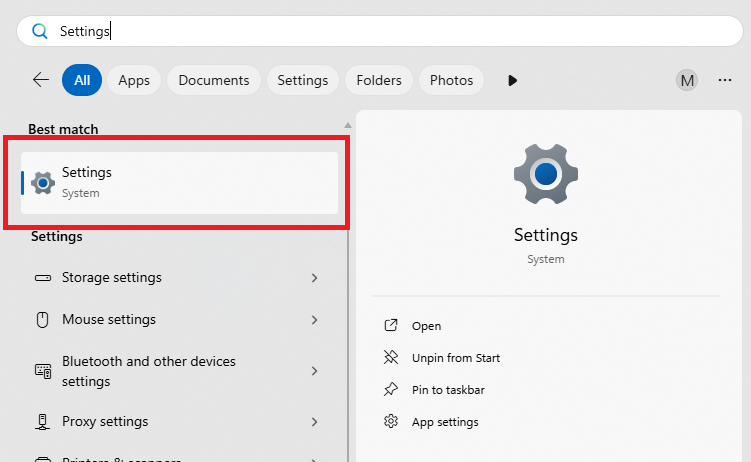This screenshot has width=751, height=462.
Task: Go back using the left arrow
Action: coord(41,80)
